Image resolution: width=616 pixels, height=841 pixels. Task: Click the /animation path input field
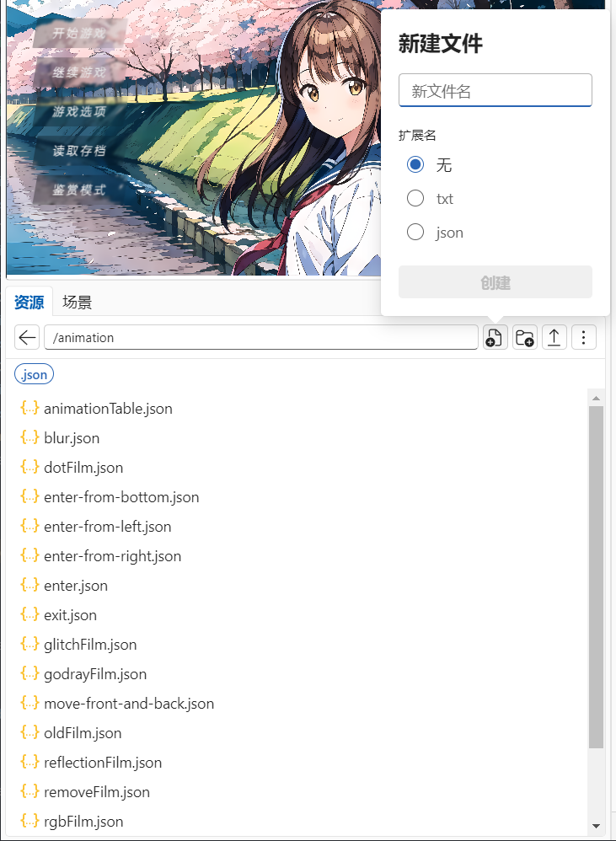pyautogui.click(x=261, y=337)
